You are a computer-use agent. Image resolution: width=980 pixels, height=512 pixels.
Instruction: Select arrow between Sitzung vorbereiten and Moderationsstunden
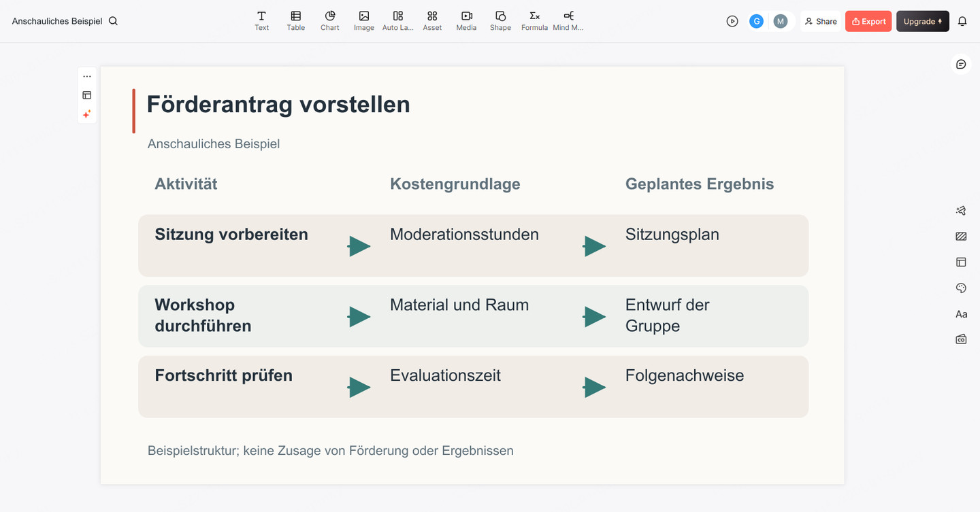click(x=359, y=246)
